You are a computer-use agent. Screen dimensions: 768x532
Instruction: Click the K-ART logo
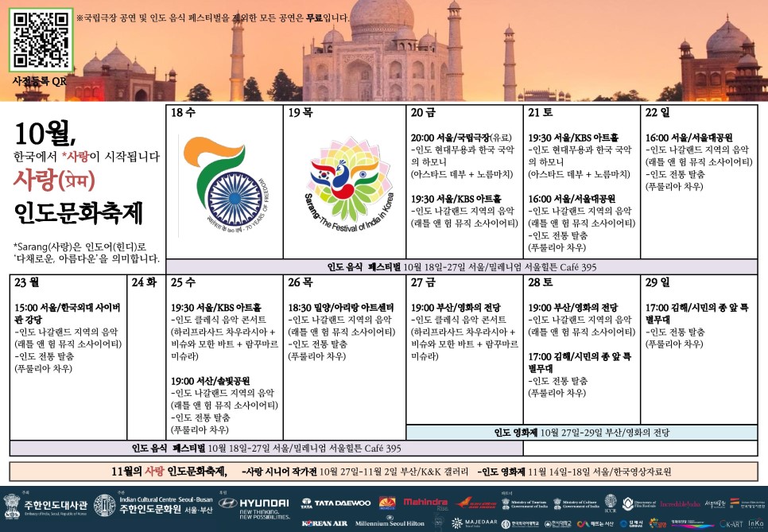[x=731, y=524]
